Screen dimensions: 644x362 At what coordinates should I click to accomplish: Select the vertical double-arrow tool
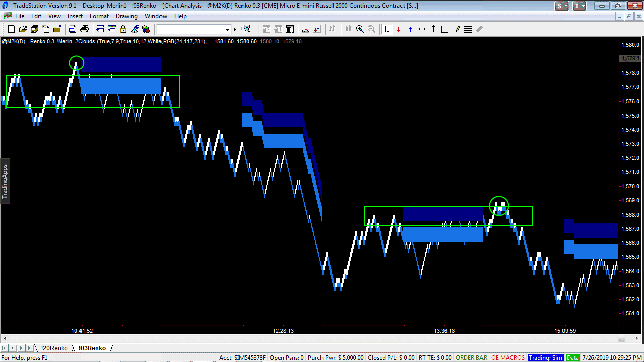(x=433, y=29)
